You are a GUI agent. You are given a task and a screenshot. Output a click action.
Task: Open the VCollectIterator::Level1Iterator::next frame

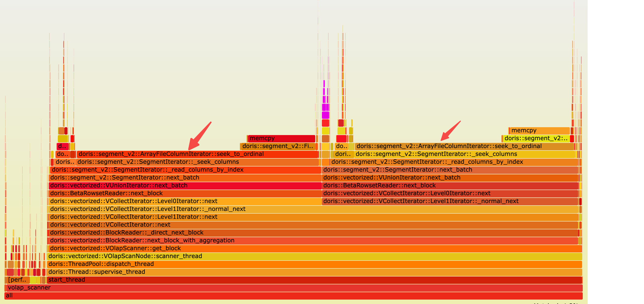coord(312,217)
